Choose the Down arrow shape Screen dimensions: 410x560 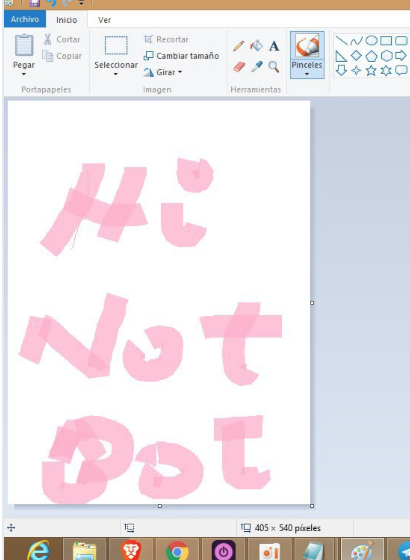tap(341, 70)
